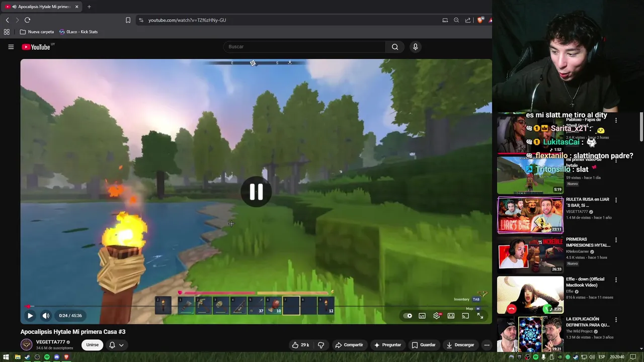Screen dimensions: 644x362
Task: Open the VEGETTA777 channel avatar
Action: click(26, 345)
